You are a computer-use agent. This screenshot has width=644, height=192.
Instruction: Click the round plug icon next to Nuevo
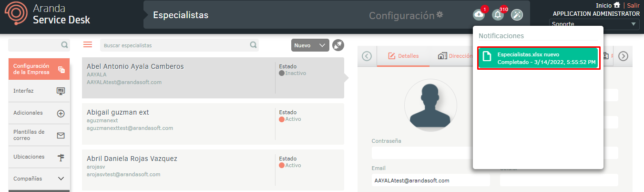(338, 45)
